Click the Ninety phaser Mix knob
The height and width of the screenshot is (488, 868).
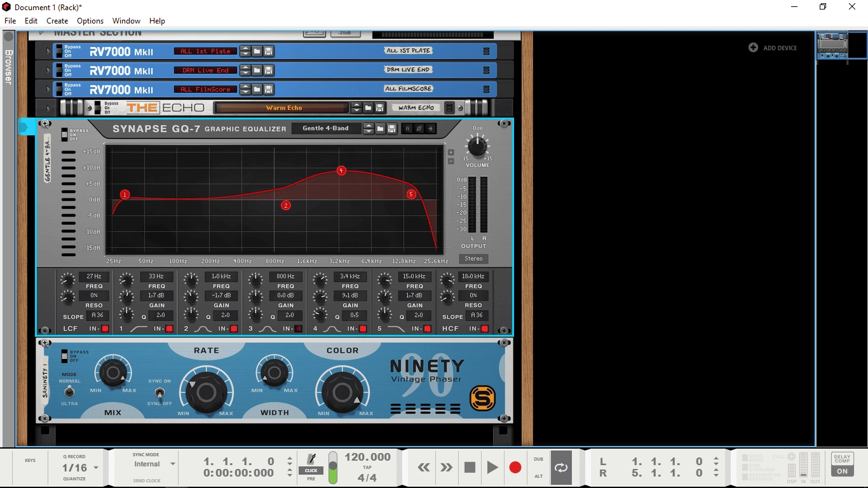112,372
